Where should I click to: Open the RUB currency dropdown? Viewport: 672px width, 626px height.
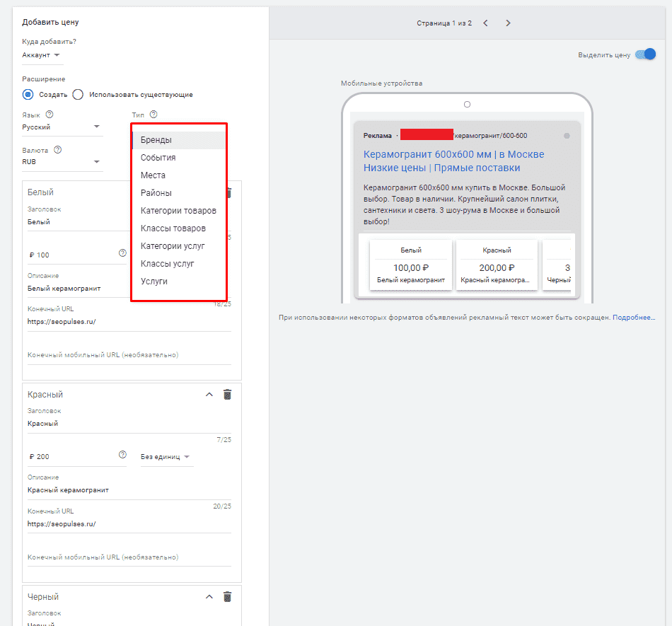click(62, 162)
